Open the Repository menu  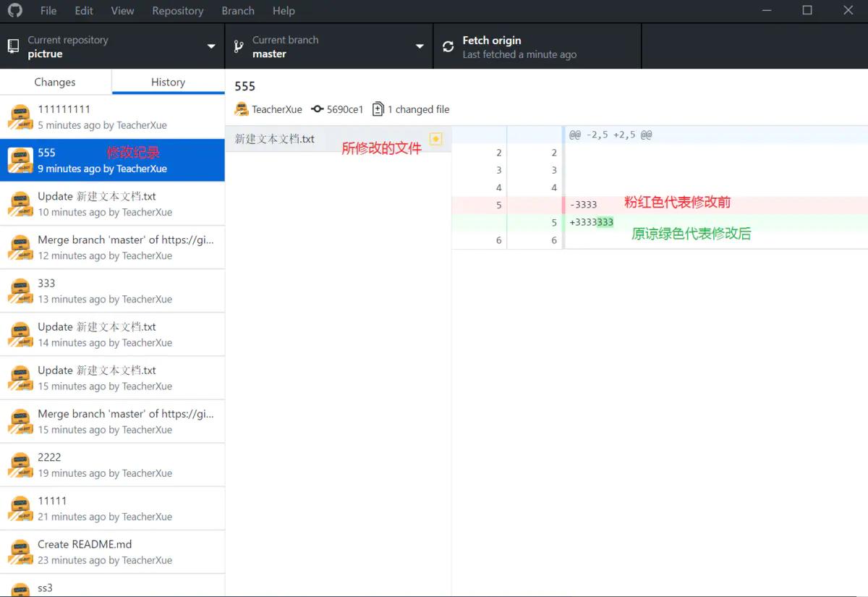(178, 11)
